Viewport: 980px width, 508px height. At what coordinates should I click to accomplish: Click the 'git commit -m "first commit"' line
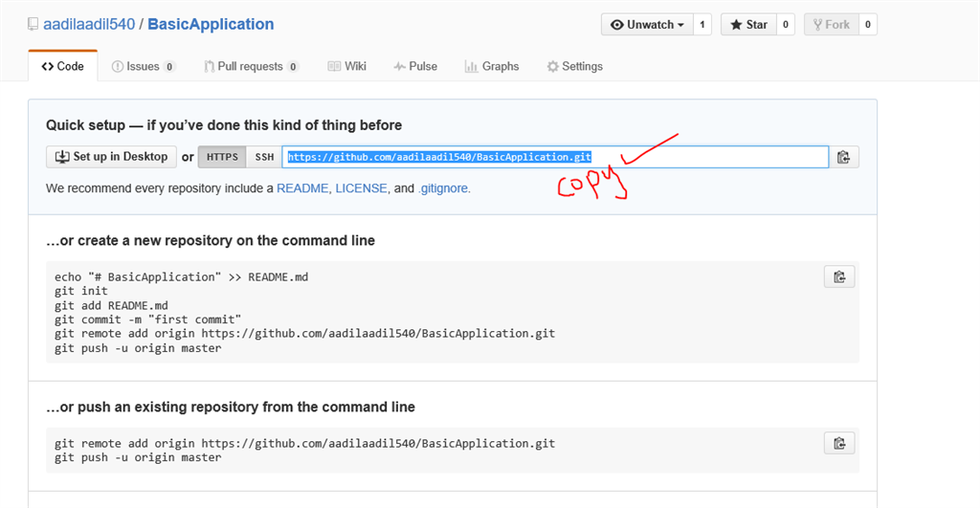point(147,320)
